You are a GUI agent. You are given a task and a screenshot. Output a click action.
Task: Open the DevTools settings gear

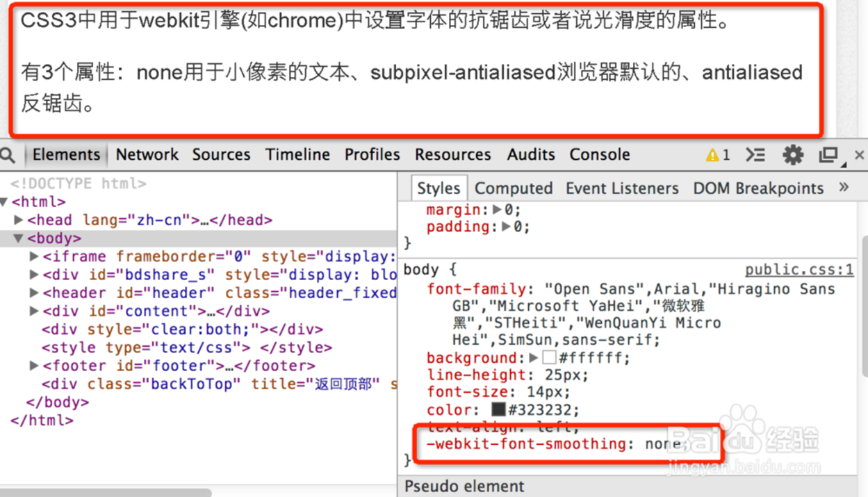pyautogui.click(x=792, y=154)
